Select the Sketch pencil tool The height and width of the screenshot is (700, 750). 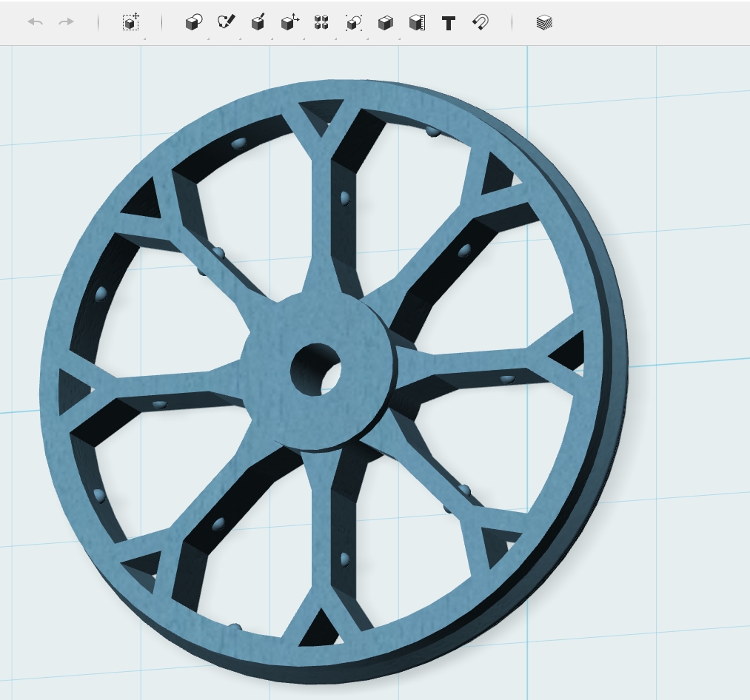pos(226,22)
